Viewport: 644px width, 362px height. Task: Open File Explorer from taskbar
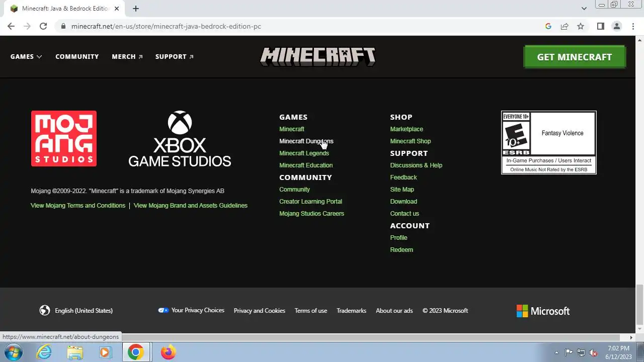tap(74, 352)
